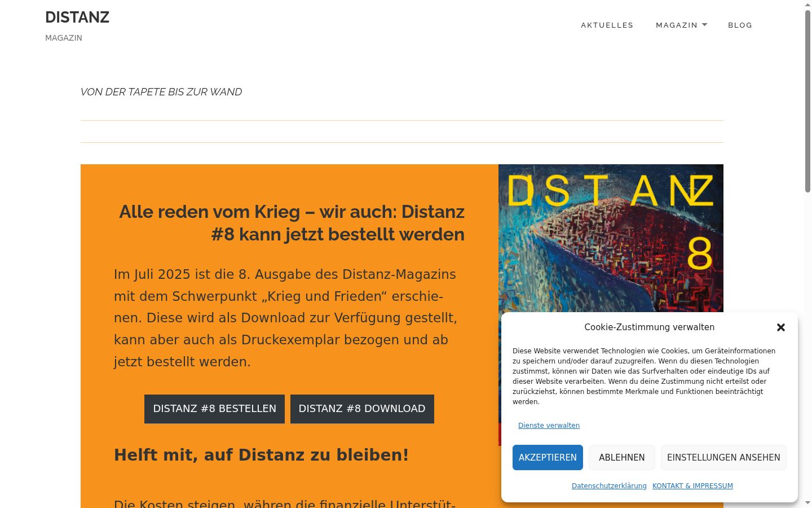Click the scrollbar up arrow

tap(807, 5)
